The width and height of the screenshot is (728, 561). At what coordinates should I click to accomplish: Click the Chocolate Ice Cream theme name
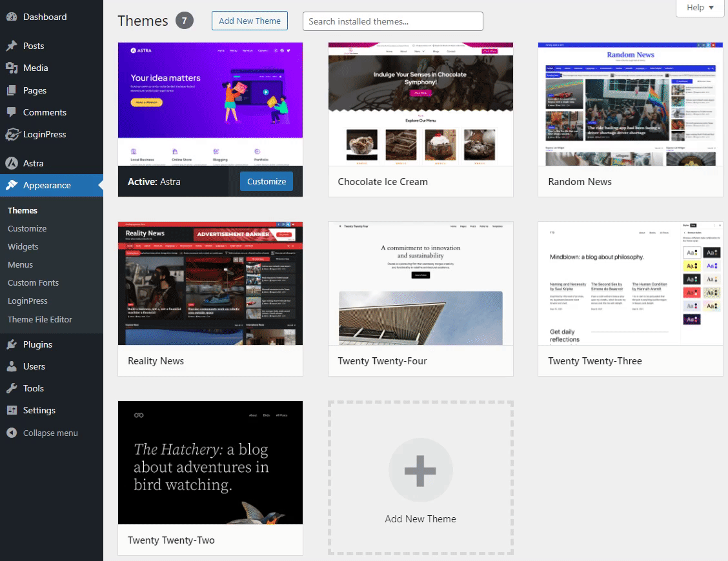[x=383, y=182]
